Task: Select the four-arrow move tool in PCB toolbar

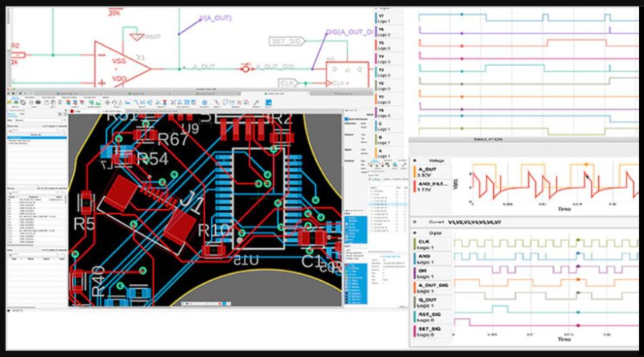Action: (108, 102)
